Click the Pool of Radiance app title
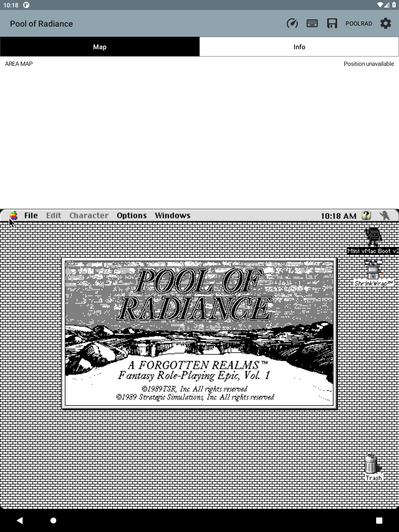Viewport: 399px width, 532px height. pos(41,24)
